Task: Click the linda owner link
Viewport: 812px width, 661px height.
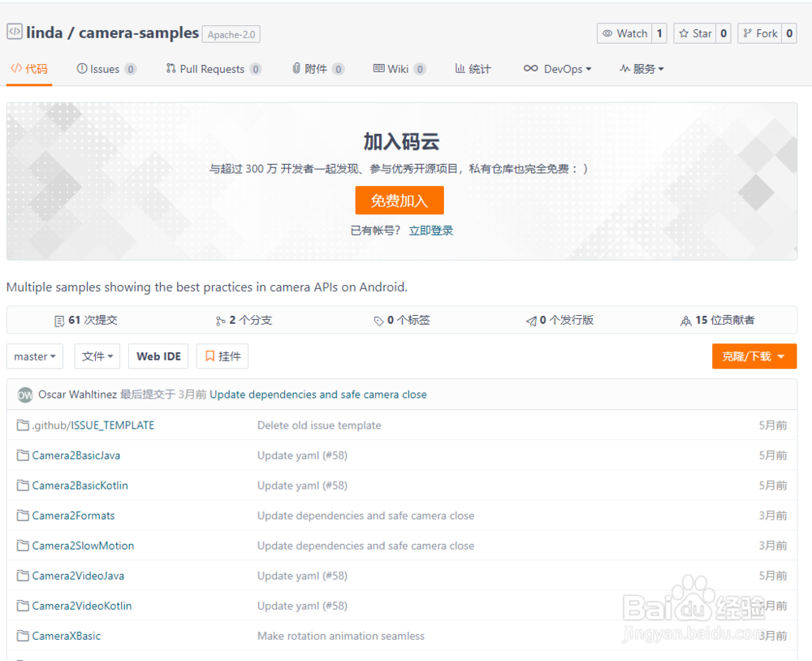Action: tap(45, 32)
